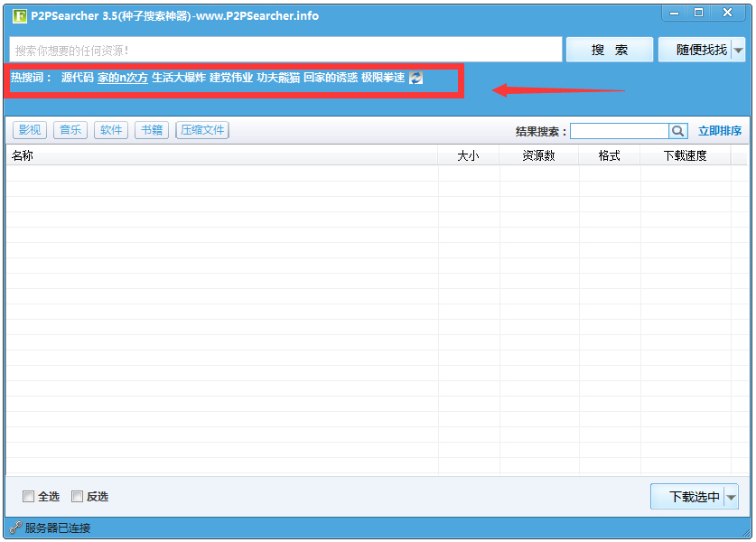Click hot keyword 生活大爆炸
Image resolution: width=756 pixels, height=542 pixels.
(179, 78)
